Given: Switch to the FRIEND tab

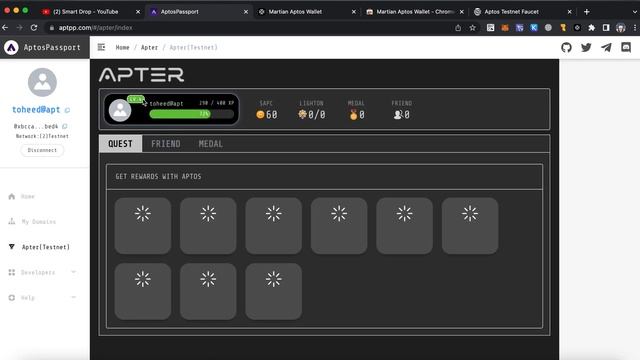Looking at the screenshot, I should tap(166, 144).
